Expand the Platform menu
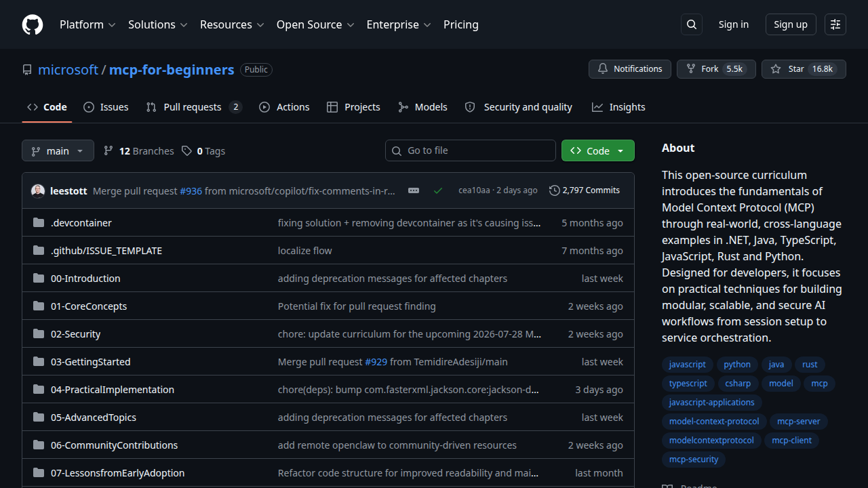 [87, 24]
